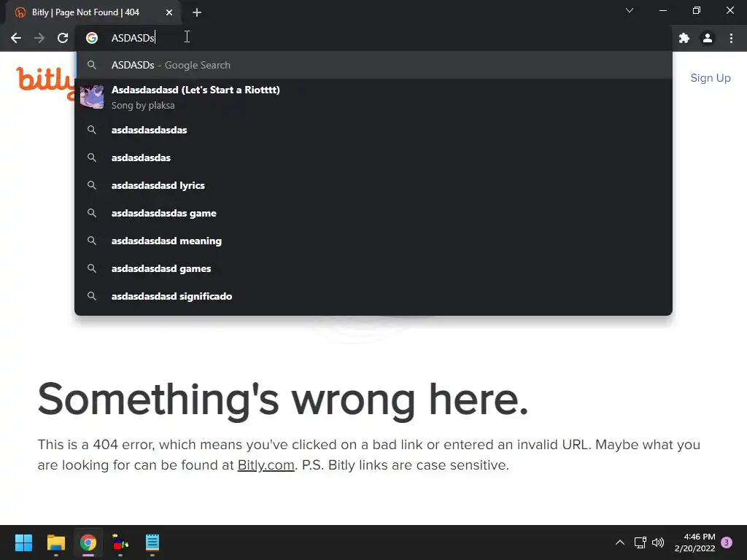The image size is (747, 560).
Task: Click the browser forward arrow
Action: 39,38
